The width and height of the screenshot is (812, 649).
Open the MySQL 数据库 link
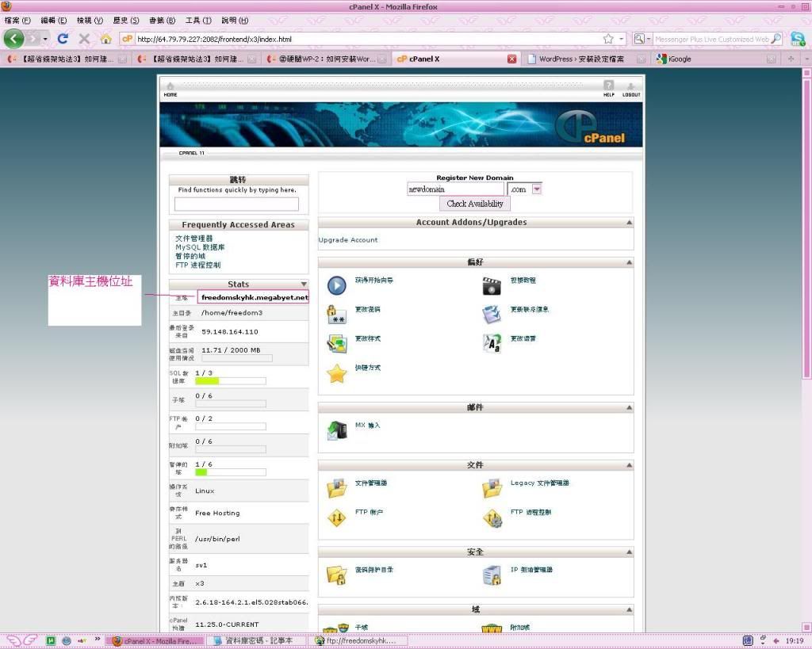click(200, 247)
